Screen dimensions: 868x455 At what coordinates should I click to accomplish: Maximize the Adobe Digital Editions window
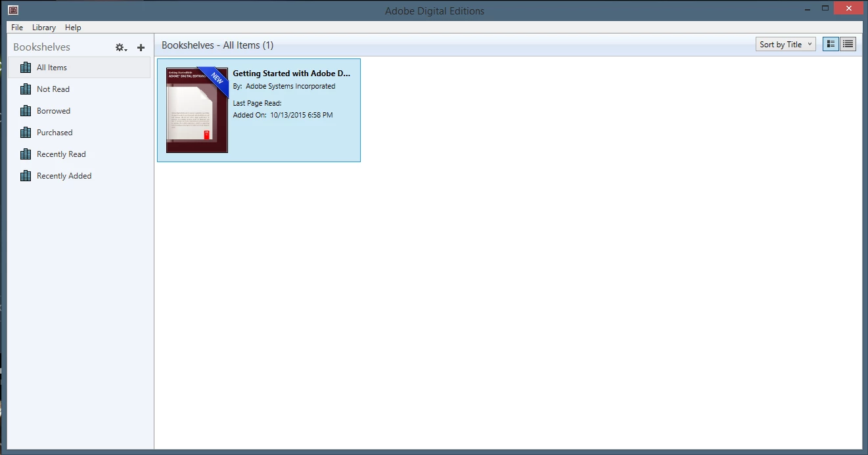pos(826,9)
